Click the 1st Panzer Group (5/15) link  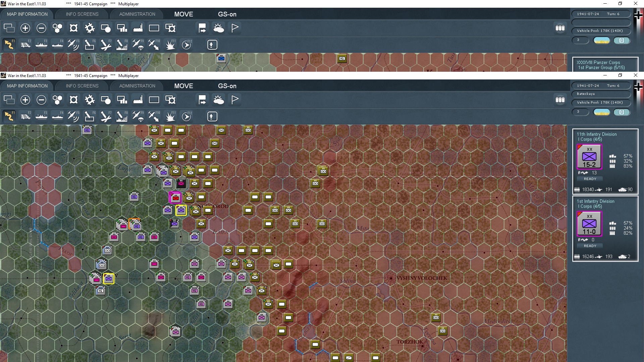pos(601,67)
